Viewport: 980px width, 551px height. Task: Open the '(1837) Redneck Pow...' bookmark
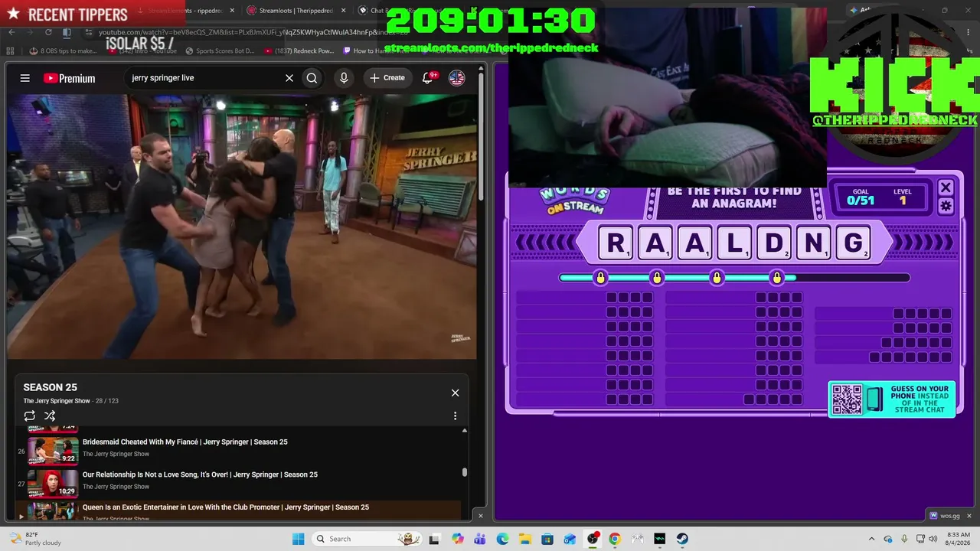click(299, 51)
